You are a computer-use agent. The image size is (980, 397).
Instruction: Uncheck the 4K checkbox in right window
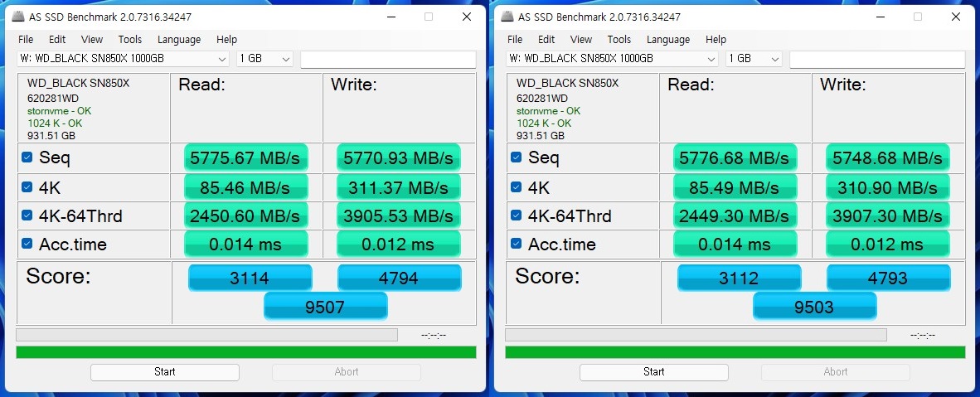coord(517,187)
